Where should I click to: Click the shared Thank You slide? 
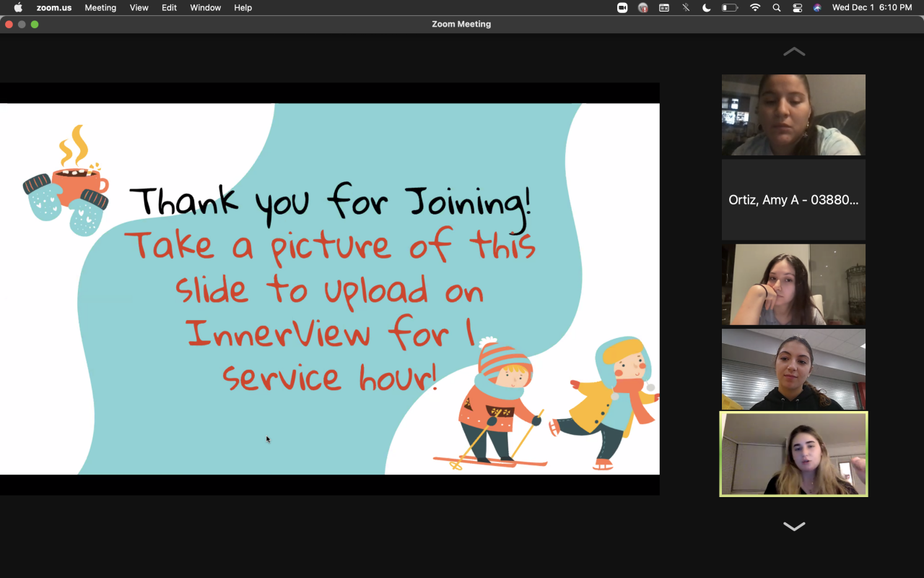point(329,289)
